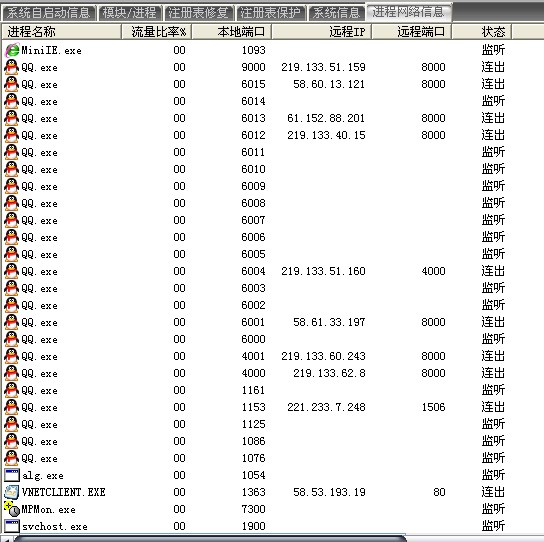The height and width of the screenshot is (542, 544).
Task: Click the MiniIE.exe process icon
Action: (12, 50)
